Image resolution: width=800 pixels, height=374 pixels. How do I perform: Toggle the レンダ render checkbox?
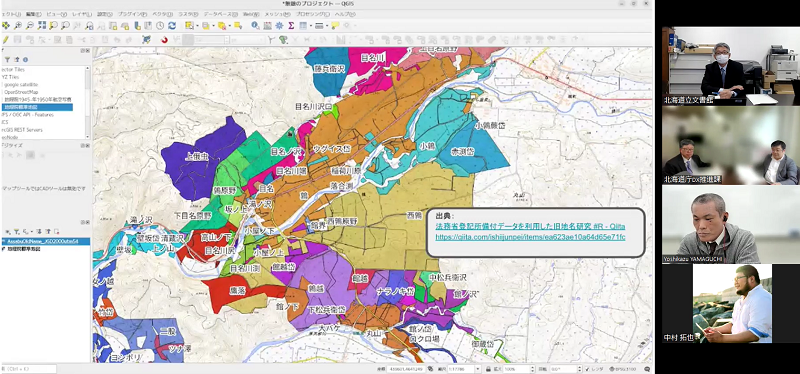coord(587,369)
